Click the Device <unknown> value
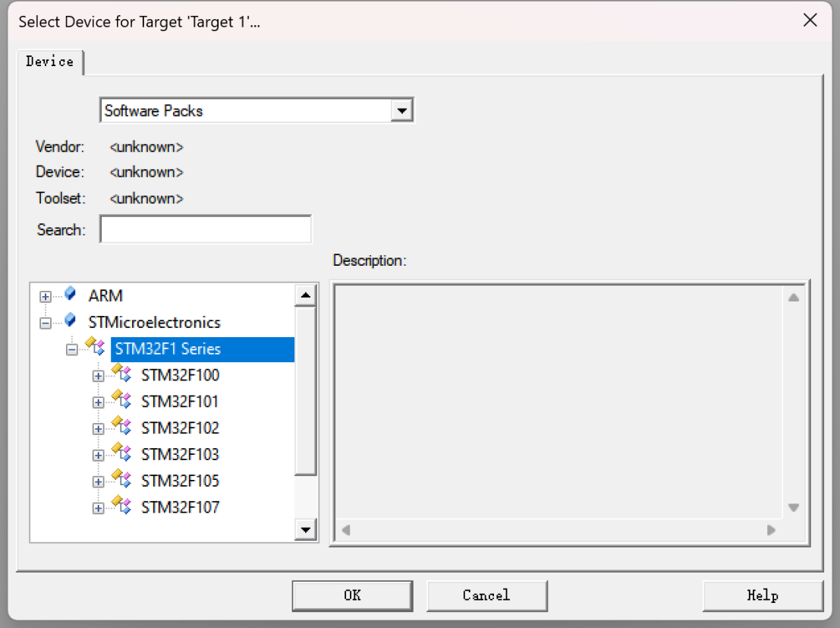The height and width of the screenshot is (628, 840). [146, 172]
